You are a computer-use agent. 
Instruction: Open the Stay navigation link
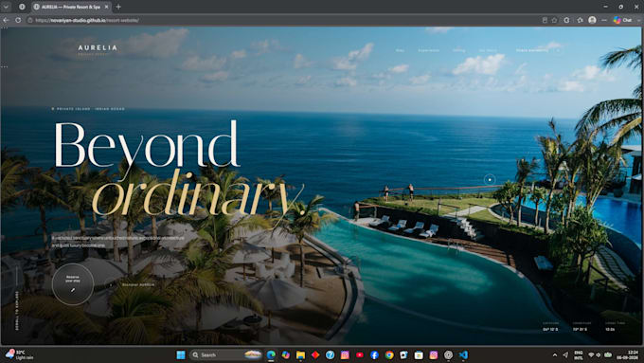point(400,50)
